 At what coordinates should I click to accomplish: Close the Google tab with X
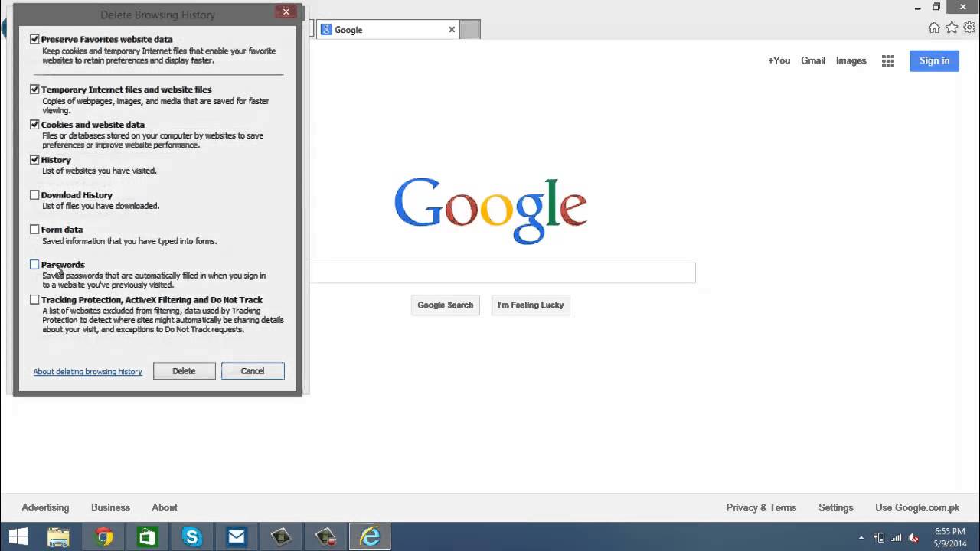coord(452,30)
